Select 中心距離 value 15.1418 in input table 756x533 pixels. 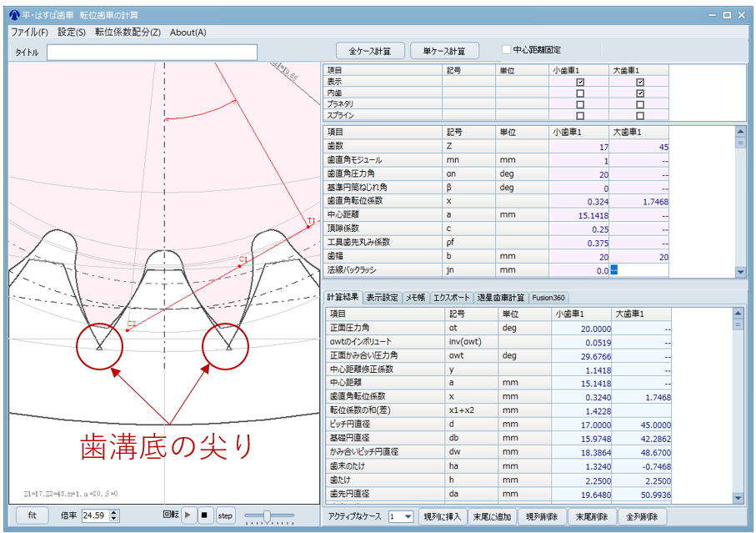coord(579,215)
